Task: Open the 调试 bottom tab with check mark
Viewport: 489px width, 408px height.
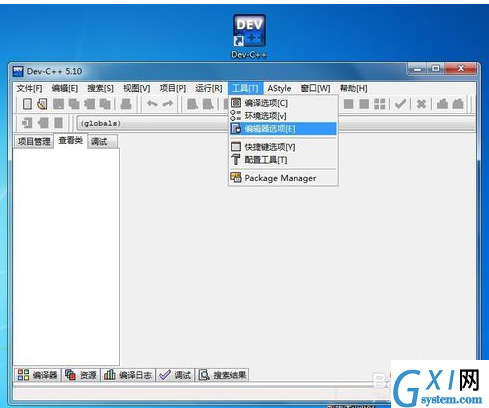Action: [x=175, y=375]
